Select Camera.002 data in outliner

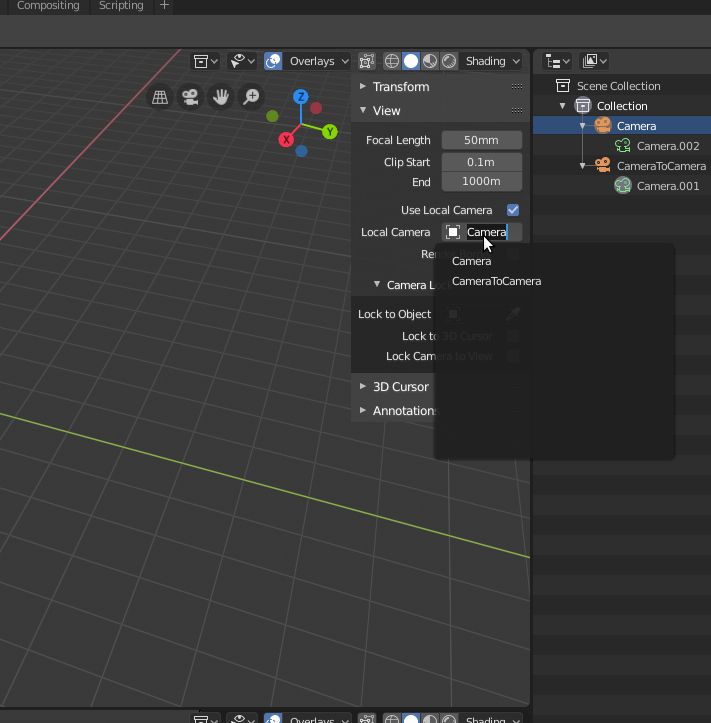point(668,146)
